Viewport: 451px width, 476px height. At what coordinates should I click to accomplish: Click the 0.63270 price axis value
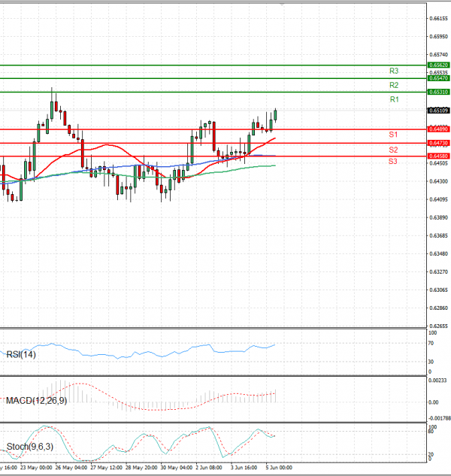point(438,271)
